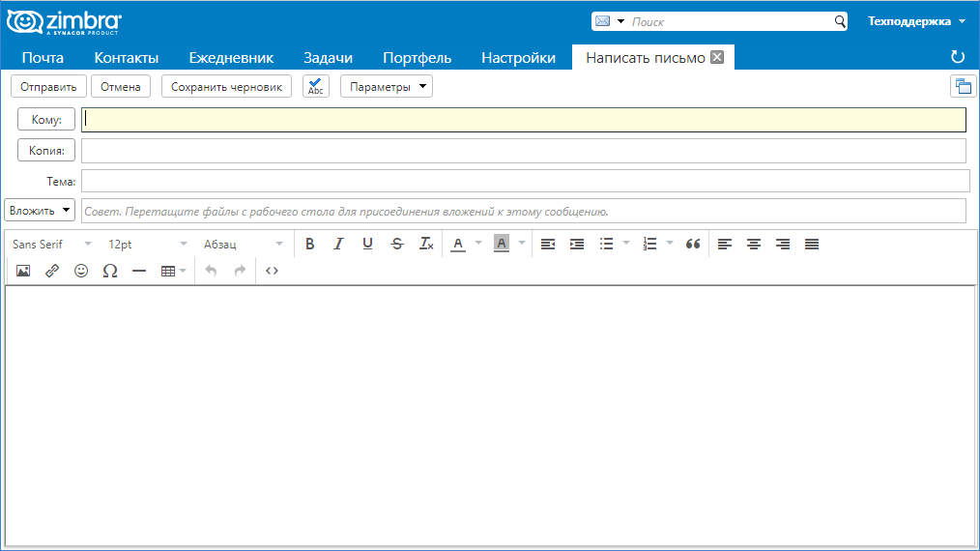Insert blockquote

coord(693,244)
